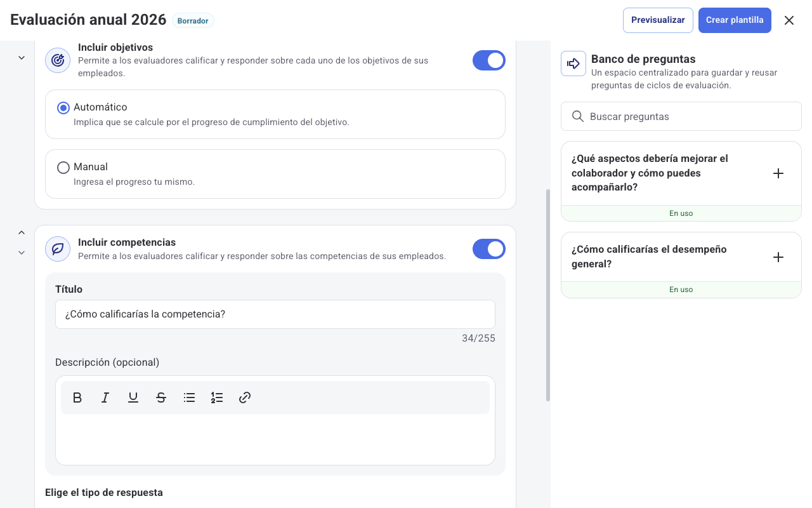Click the objectives target icon

tap(58, 60)
